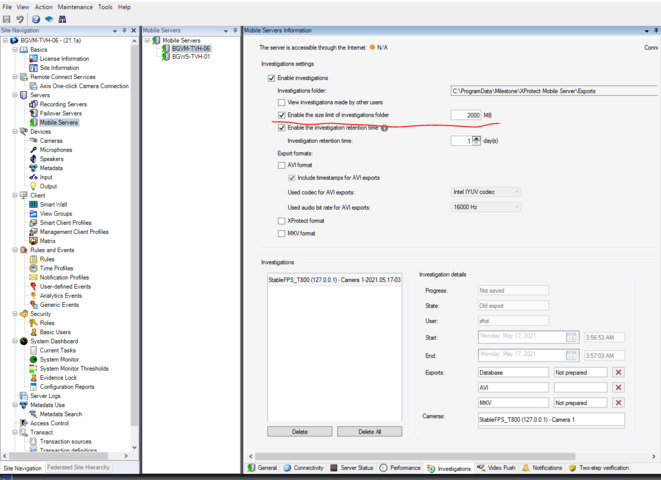This screenshot has width=661, height=480.
Task: Check View investigations made by other users
Action: (x=282, y=103)
